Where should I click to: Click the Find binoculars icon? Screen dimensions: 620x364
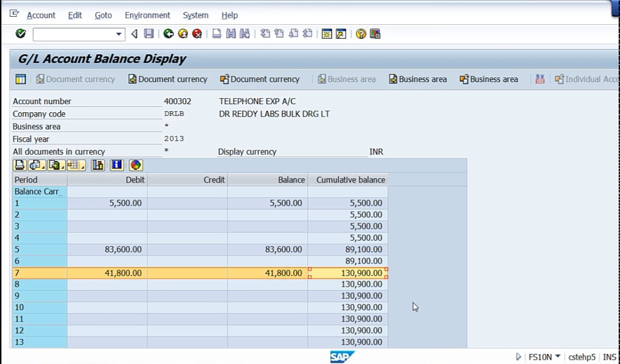(x=231, y=34)
